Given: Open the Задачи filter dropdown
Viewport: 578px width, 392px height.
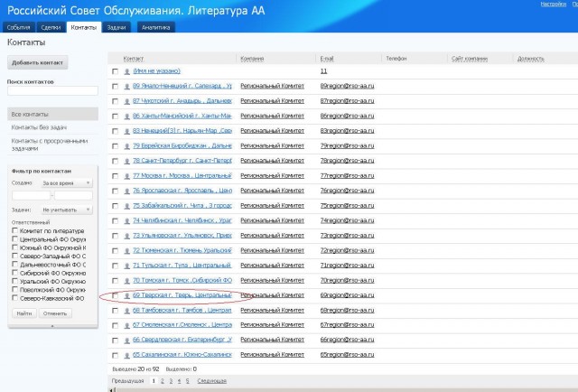Looking at the screenshot, I should point(71,208).
